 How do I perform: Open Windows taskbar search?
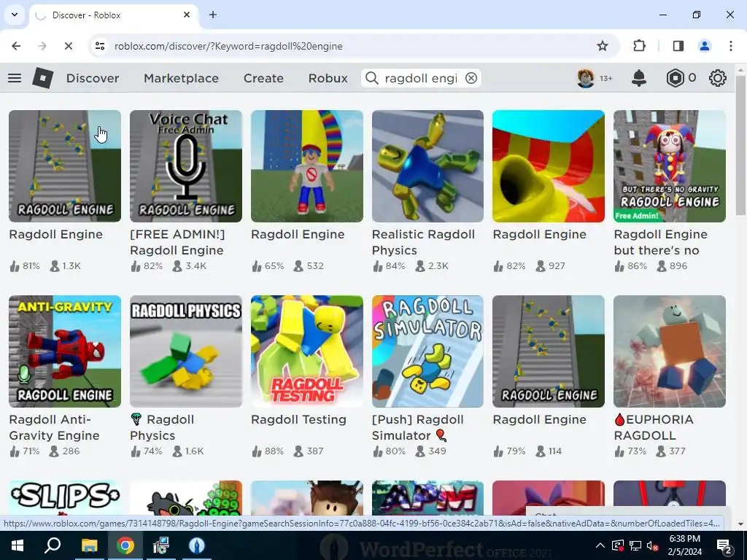(x=53, y=545)
